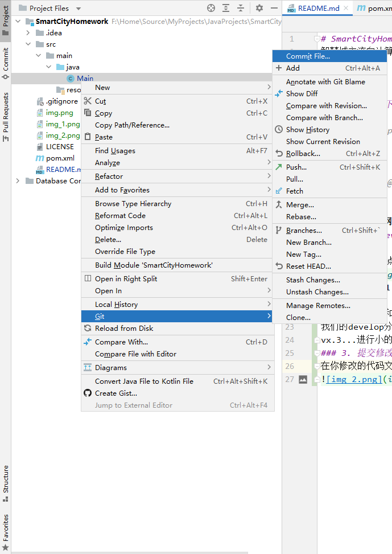The height and width of the screenshot is (554, 392).
Task: Click Collapse All icon in Project toolbar
Action: (241, 8)
